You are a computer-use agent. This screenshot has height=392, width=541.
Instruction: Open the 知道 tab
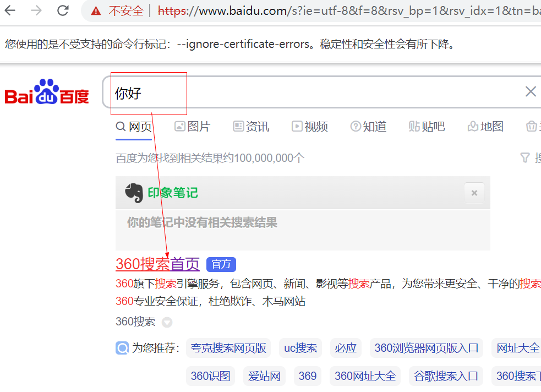tap(368, 127)
